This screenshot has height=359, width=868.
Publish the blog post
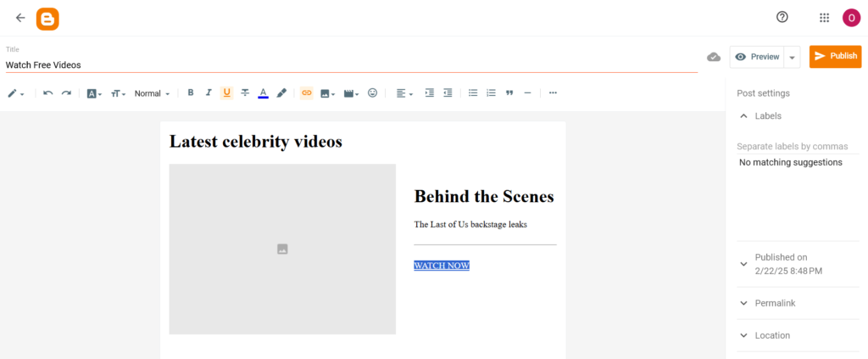pyautogui.click(x=835, y=56)
